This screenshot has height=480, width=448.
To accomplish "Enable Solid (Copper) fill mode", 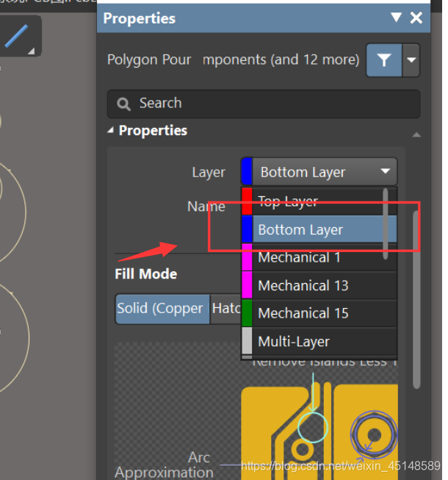I will [x=161, y=309].
